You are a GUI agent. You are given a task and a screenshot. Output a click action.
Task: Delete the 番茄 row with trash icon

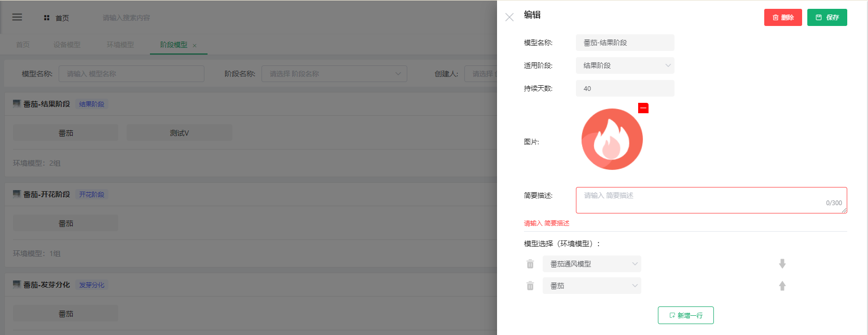[530, 286]
